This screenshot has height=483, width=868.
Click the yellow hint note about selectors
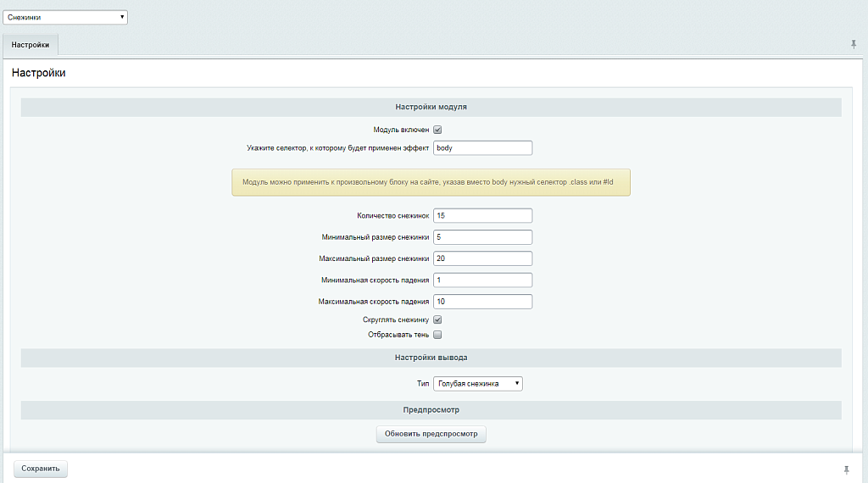point(431,182)
